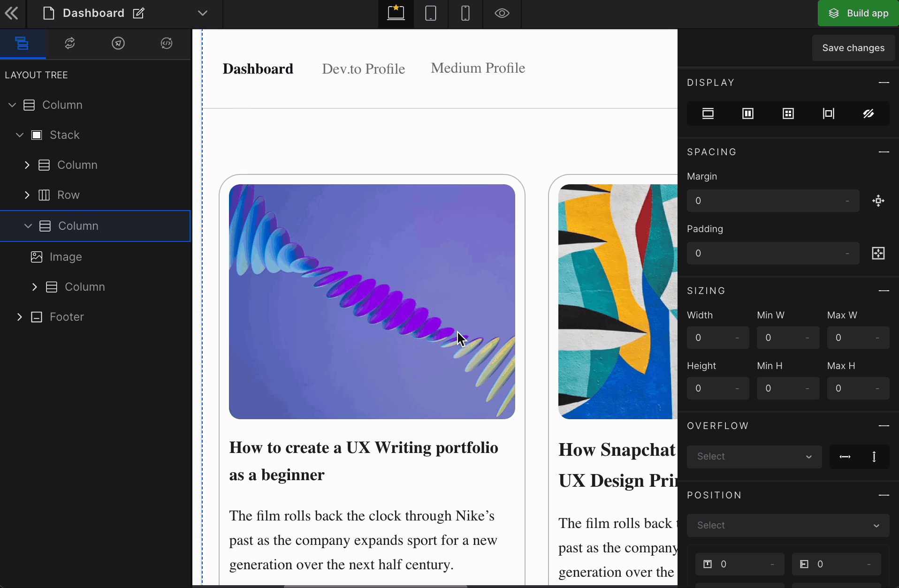Click Save changes button
Image resolution: width=899 pixels, height=588 pixels.
853,48
